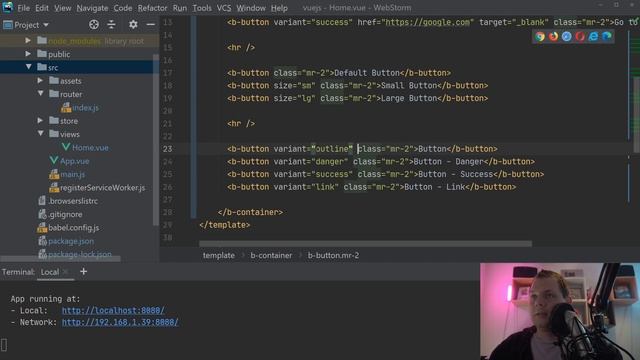Click the Collapse All icon in Project panel

pyautogui.click(x=111, y=24)
